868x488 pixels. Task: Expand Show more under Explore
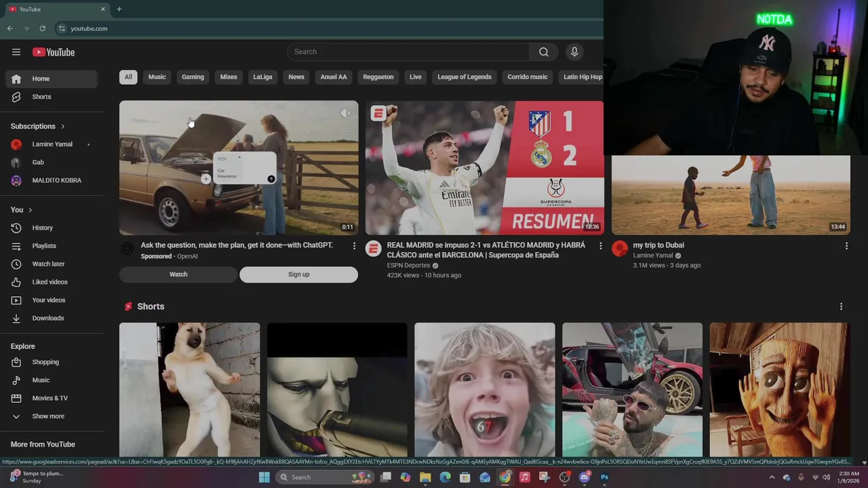pyautogui.click(x=52, y=416)
